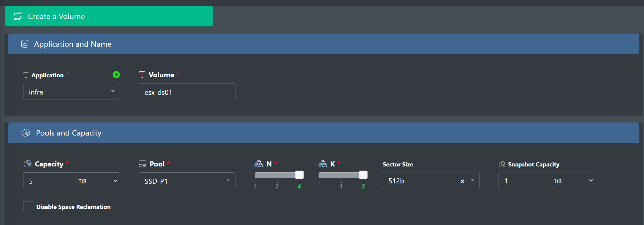Open the Capacity unit TiB dropdown
The height and width of the screenshot is (225, 644).
(x=98, y=181)
